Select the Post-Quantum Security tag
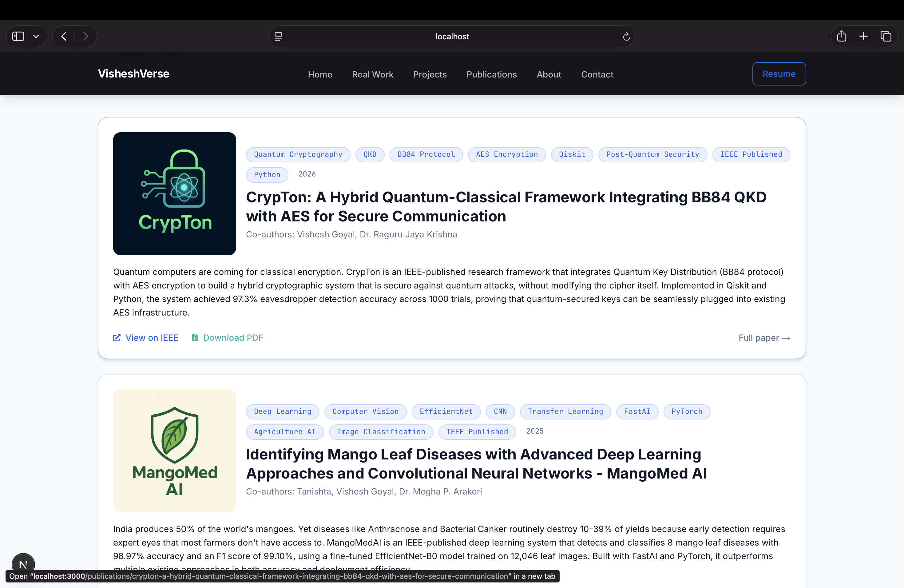Image resolution: width=904 pixels, height=588 pixels. tap(652, 155)
